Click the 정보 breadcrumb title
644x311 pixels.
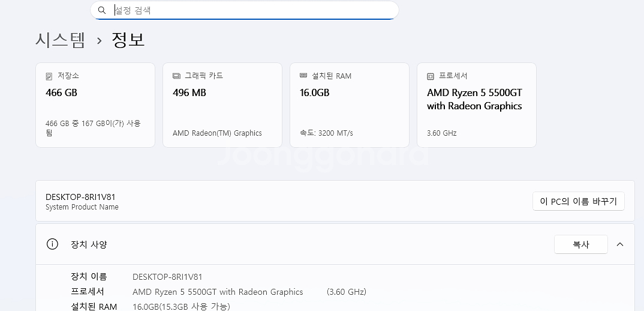tap(128, 40)
